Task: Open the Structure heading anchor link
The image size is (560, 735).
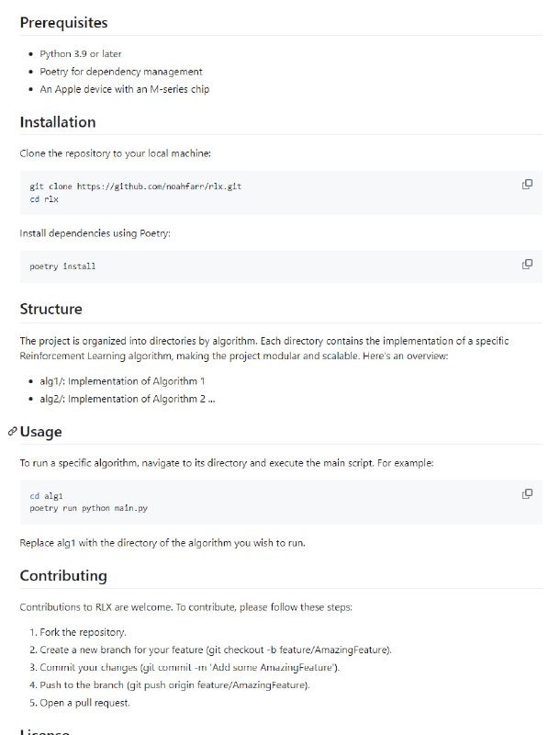Action: (x=50, y=311)
